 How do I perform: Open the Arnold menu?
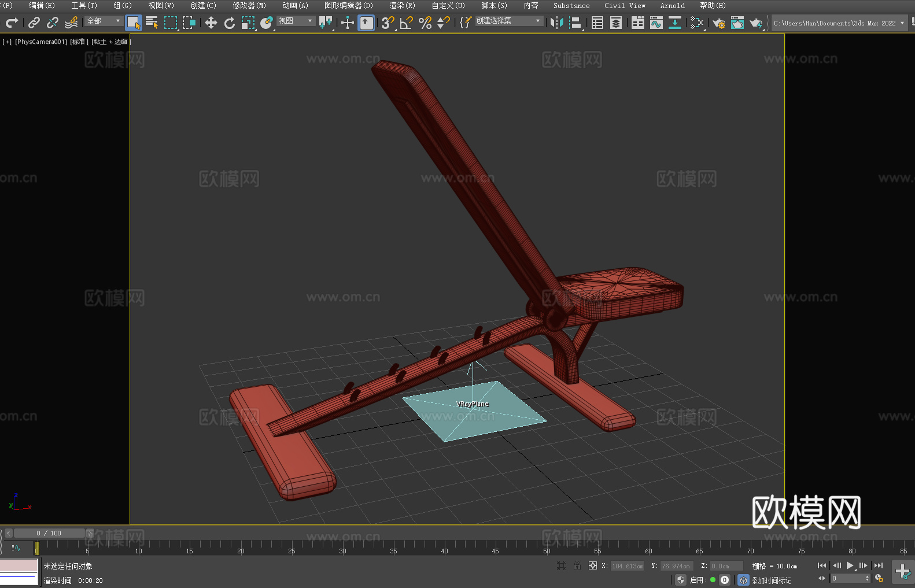672,5
